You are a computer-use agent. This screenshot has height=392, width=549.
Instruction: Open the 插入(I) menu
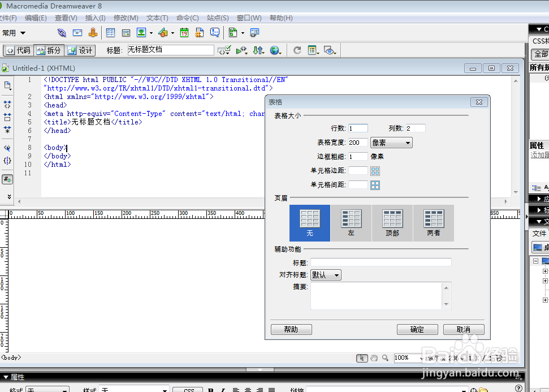point(94,18)
